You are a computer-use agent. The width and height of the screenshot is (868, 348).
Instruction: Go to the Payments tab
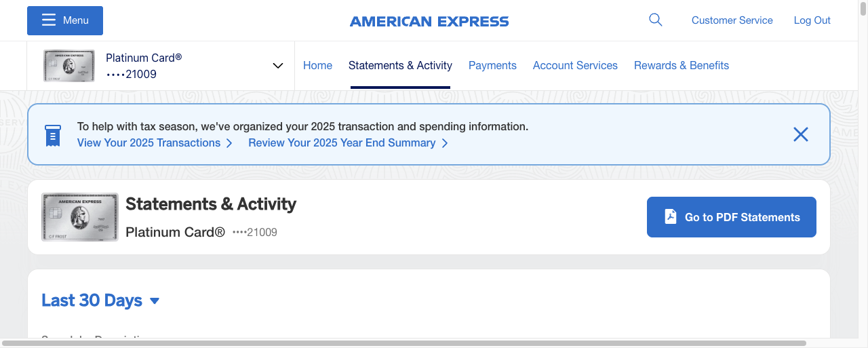pyautogui.click(x=492, y=66)
